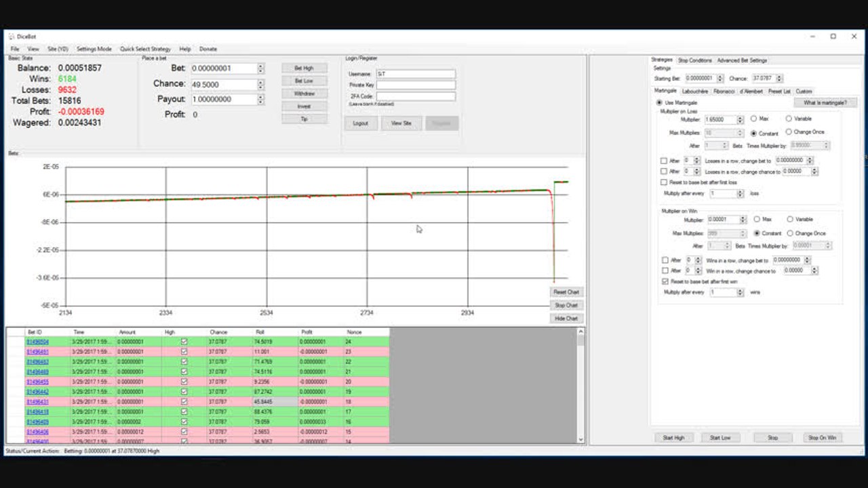Click into the Private Key field
The width and height of the screenshot is (868, 488).
416,85
